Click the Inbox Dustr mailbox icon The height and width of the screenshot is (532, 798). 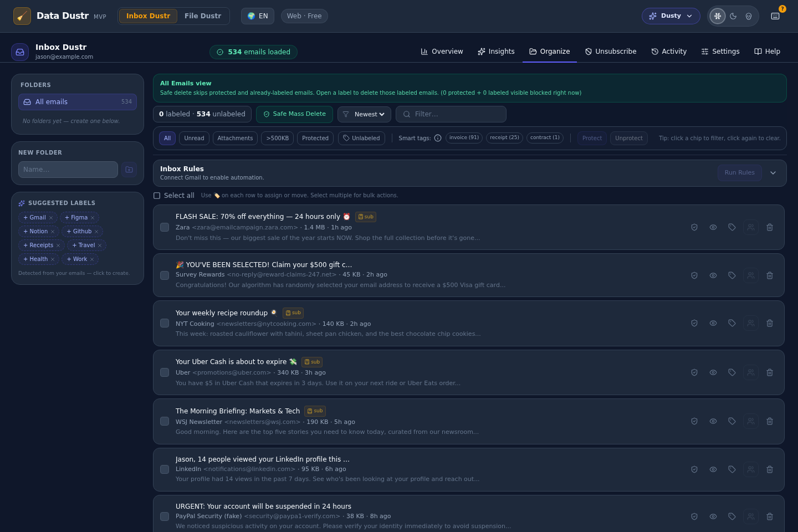tap(20, 52)
